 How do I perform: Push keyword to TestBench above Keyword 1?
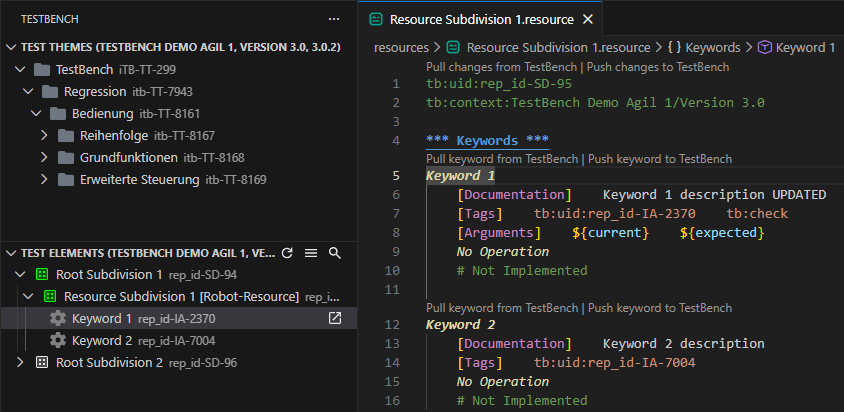(x=660, y=159)
